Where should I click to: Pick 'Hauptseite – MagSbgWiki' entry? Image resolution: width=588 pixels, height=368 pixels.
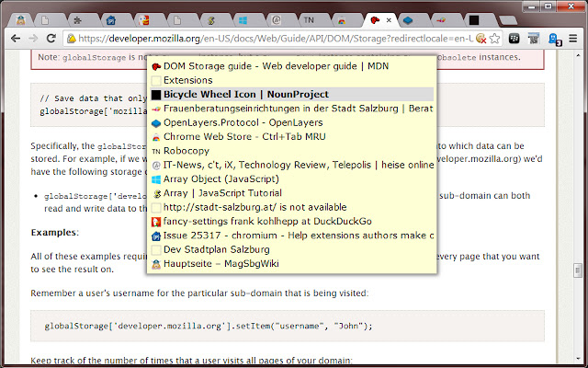(292, 264)
